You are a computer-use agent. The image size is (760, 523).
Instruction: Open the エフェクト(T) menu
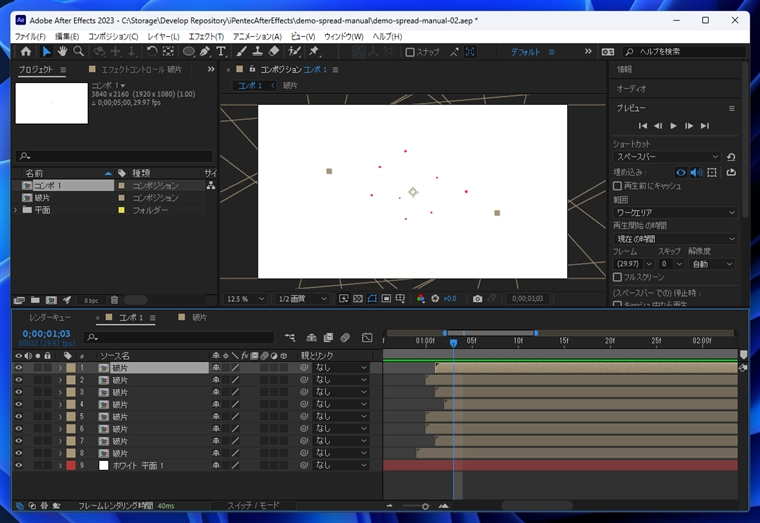tap(206, 36)
